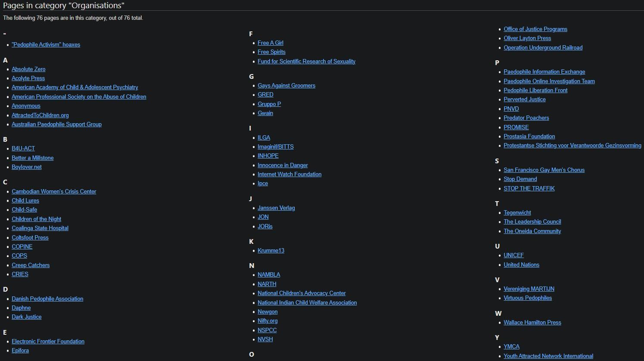
Task: Open the Creep Catchers page
Action: 31,265
